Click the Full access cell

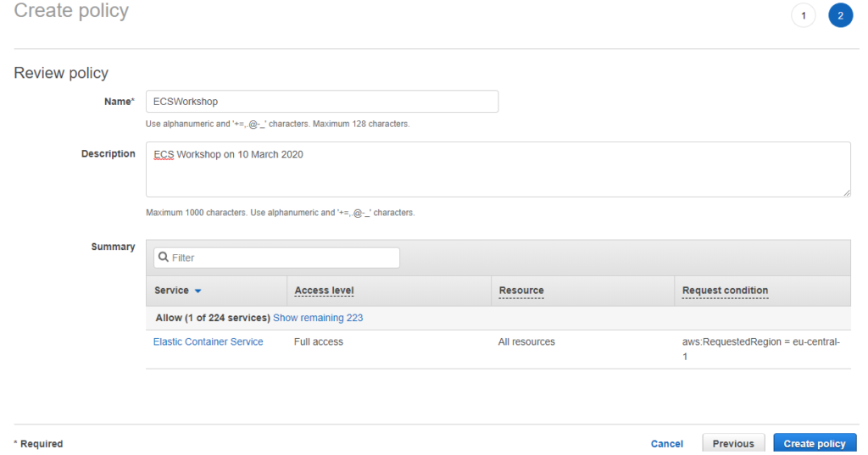pos(319,342)
